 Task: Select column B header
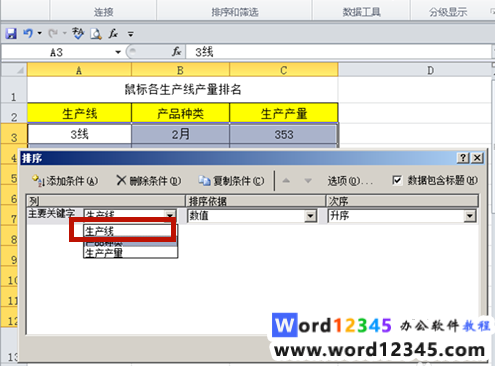180,70
